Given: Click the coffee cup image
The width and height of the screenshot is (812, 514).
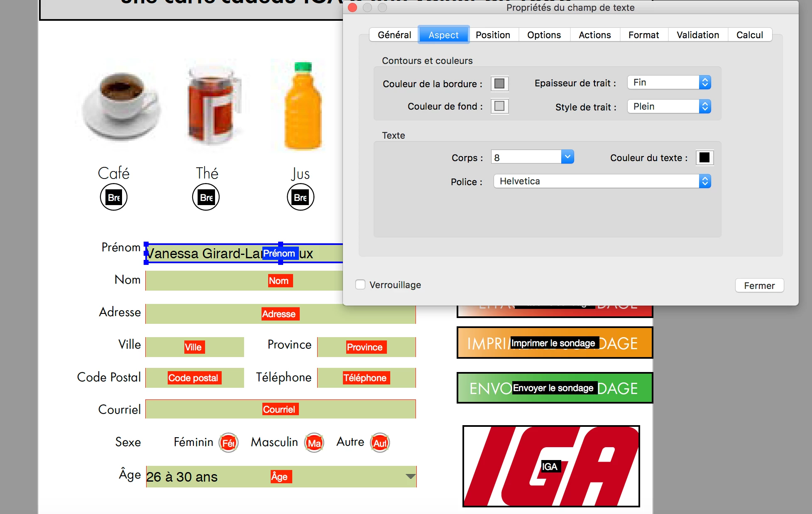Looking at the screenshot, I should coord(122,105).
